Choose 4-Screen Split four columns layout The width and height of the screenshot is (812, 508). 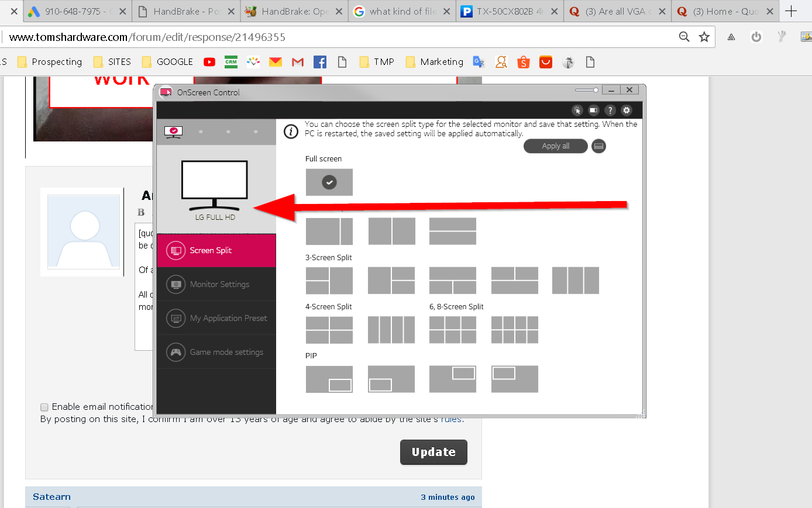(x=391, y=330)
